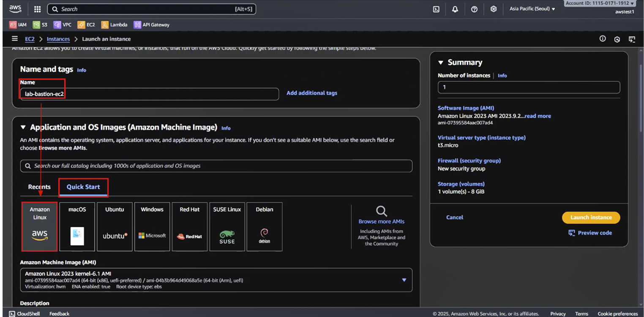Open console settings gear
The height and width of the screenshot is (317, 644).
pos(494,9)
